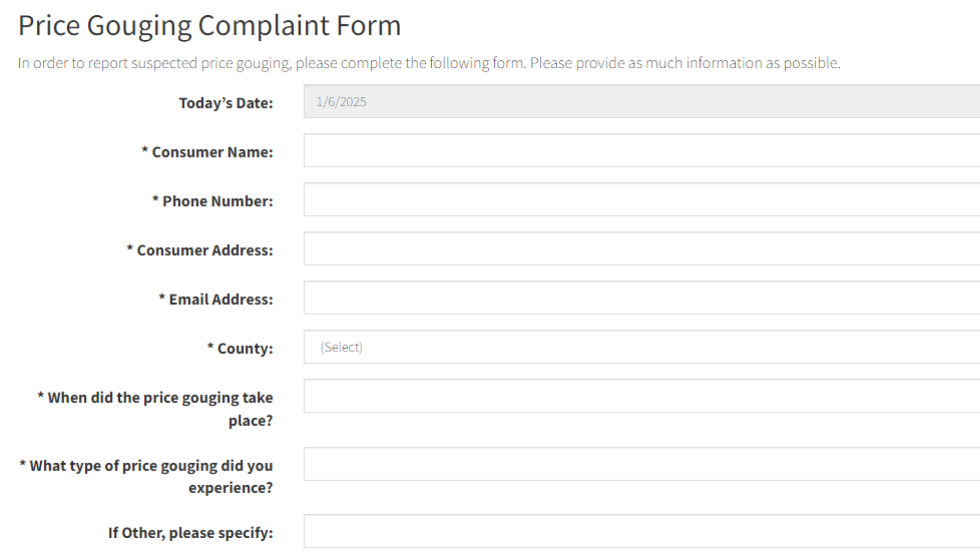Click the If Other, please specify field
The image size is (980, 551).
click(x=641, y=531)
